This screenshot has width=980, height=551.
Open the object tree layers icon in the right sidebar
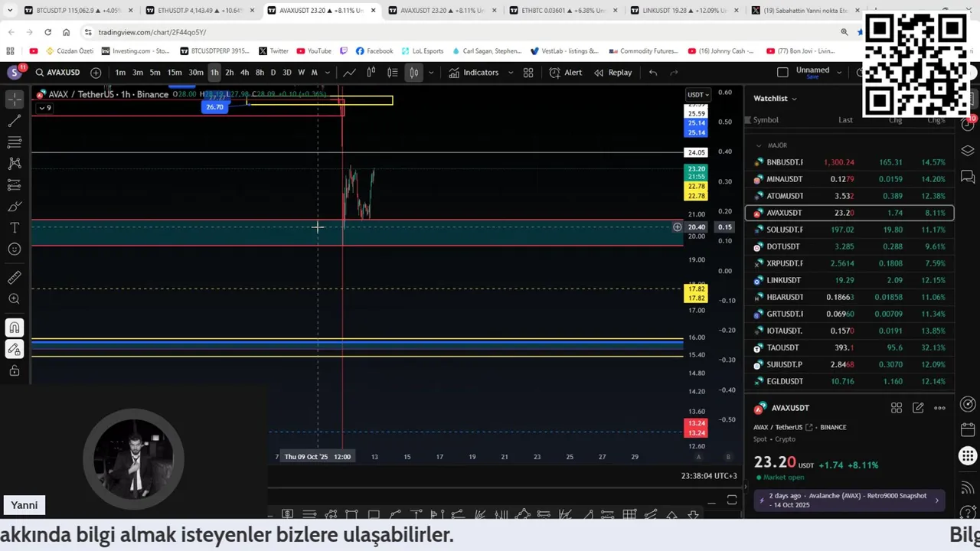[x=968, y=151]
